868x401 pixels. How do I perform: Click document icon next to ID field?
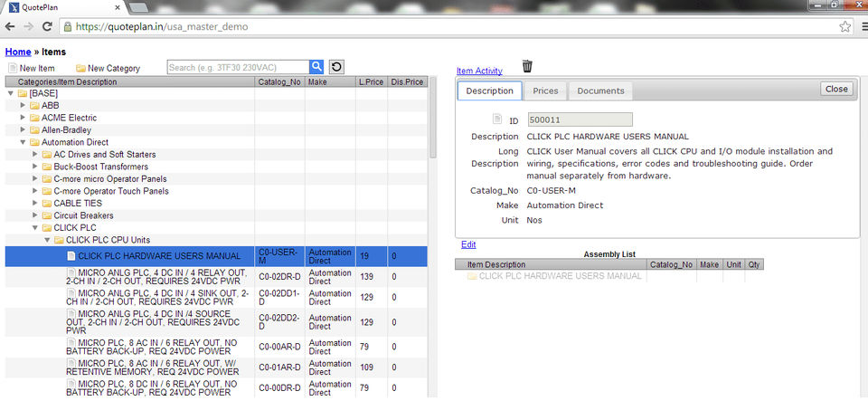496,119
